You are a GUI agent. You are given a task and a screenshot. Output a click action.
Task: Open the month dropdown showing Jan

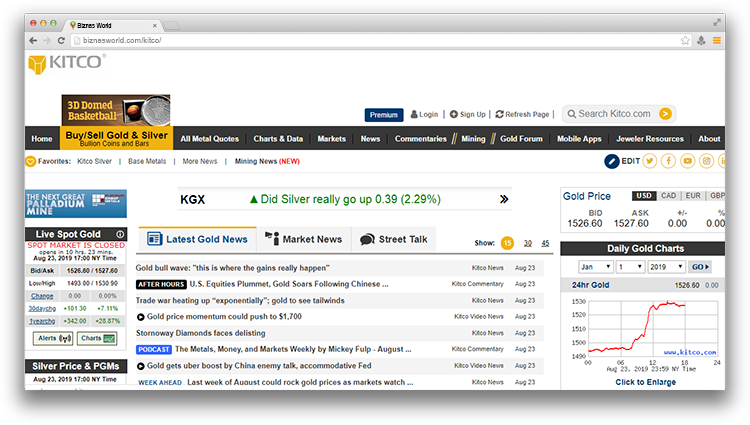click(x=595, y=267)
